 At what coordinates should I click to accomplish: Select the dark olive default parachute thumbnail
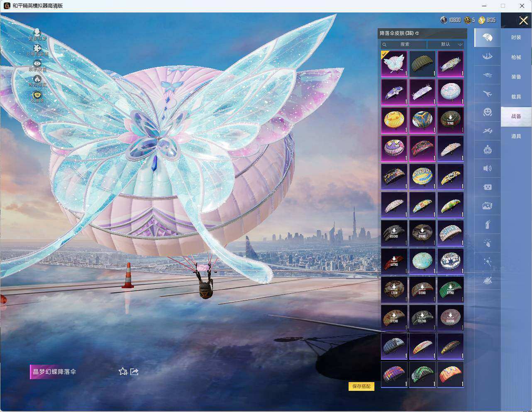[422, 64]
